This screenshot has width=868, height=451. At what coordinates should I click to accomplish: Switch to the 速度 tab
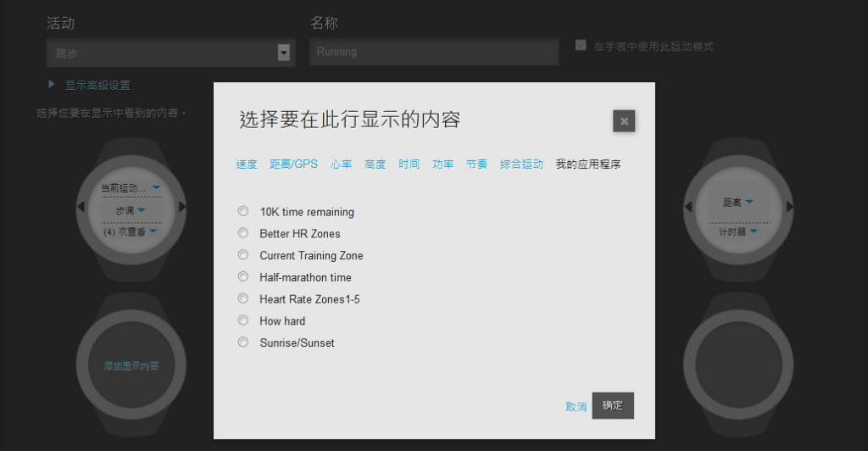click(x=246, y=164)
